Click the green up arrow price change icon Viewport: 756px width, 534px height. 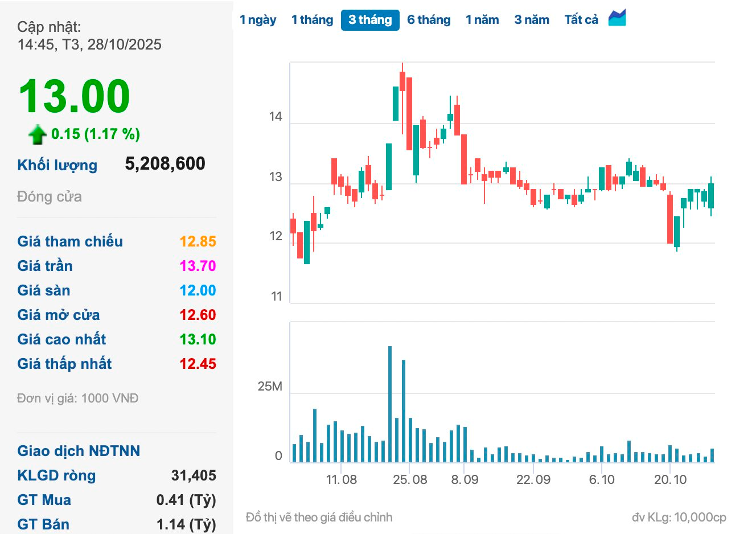[38, 134]
